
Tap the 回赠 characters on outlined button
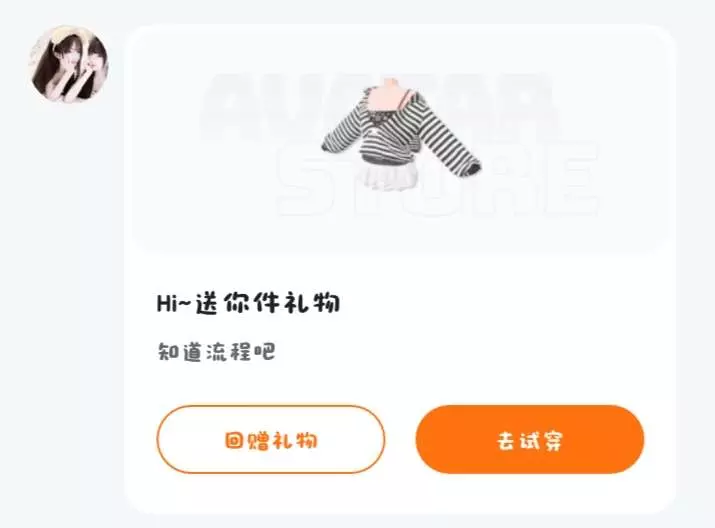click(247, 441)
